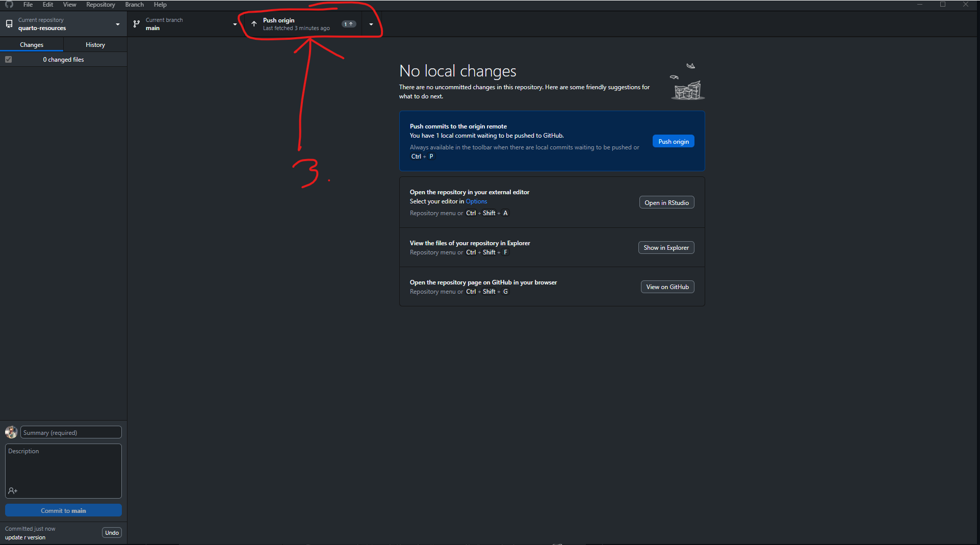Undo the last commit

(112, 533)
